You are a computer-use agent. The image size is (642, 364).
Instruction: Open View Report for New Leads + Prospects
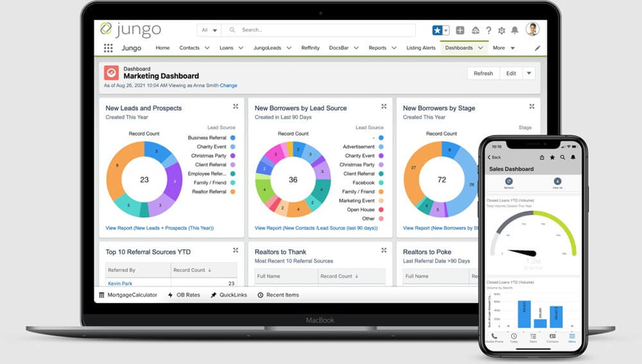(x=160, y=228)
